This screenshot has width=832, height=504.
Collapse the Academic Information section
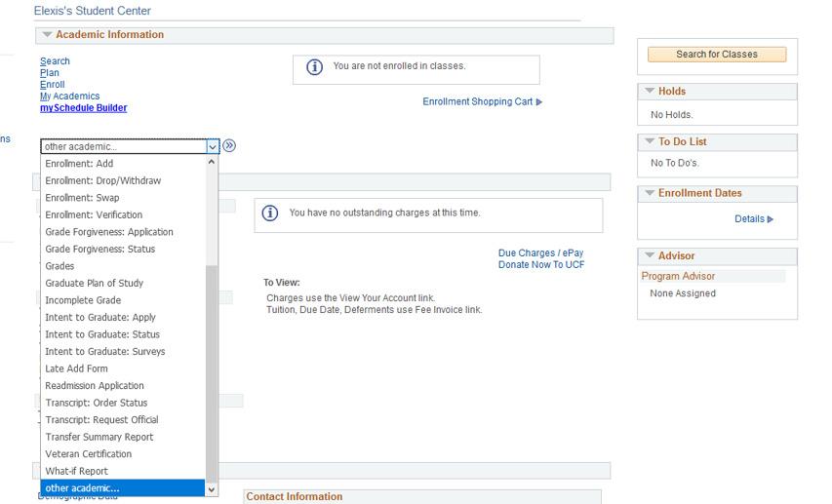[47, 34]
